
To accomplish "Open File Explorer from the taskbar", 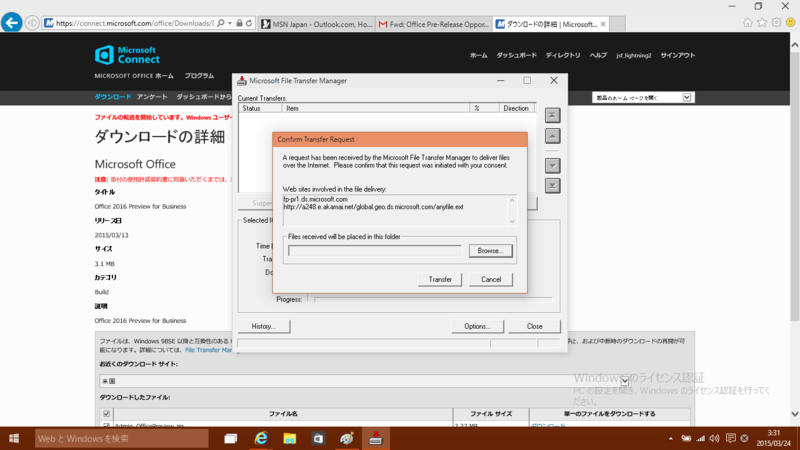I will coord(290,438).
